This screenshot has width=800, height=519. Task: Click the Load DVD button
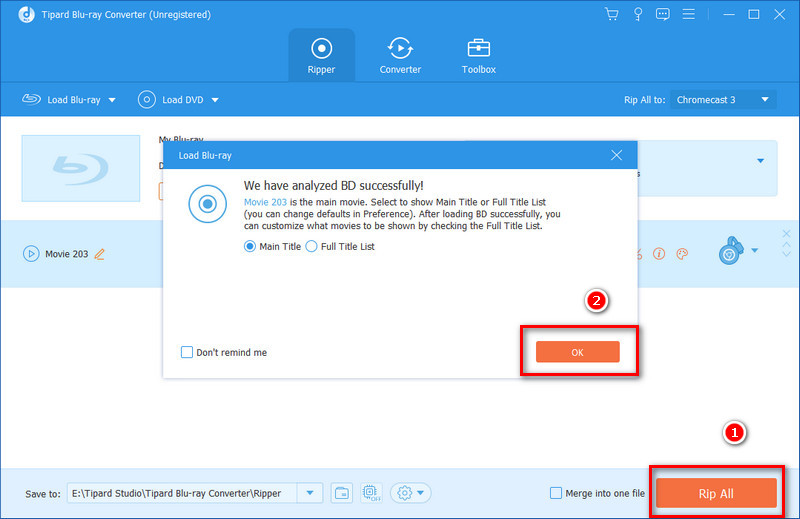[171, 100]
